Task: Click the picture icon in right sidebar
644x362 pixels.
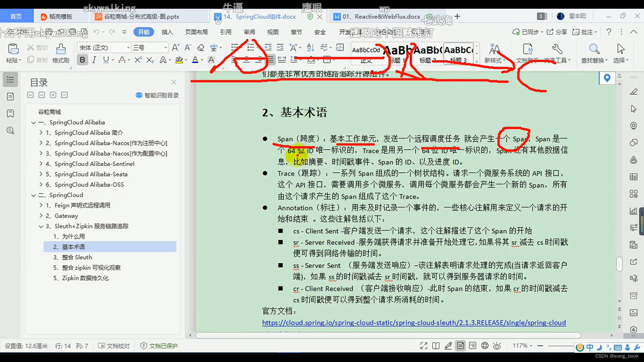Action: tap(633, 313)
